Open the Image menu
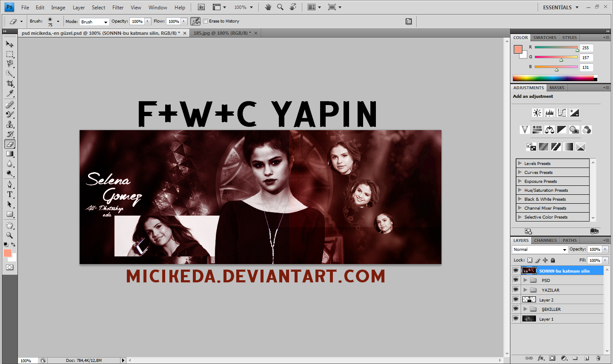The image size is (613, 364). [58, 7]
